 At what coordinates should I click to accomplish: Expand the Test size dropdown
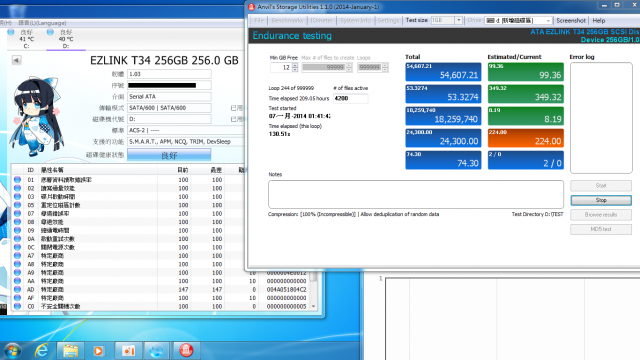click(x=458, y=20)
